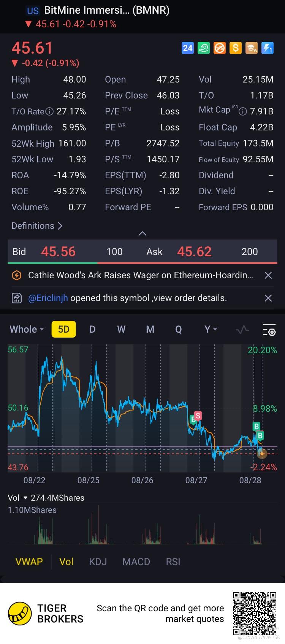Tap the yellow dollar-sign badge
285x644 pixels.
pos(236,48)
